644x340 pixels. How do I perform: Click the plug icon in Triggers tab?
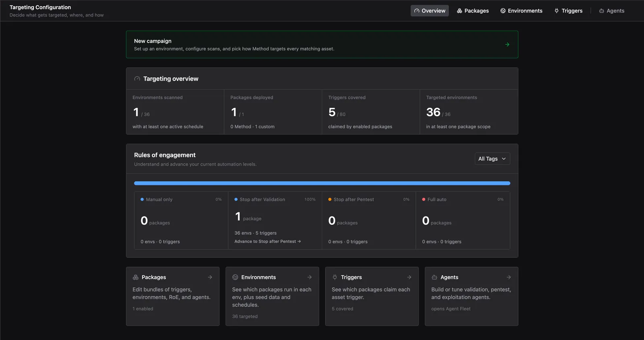(557, 11)
